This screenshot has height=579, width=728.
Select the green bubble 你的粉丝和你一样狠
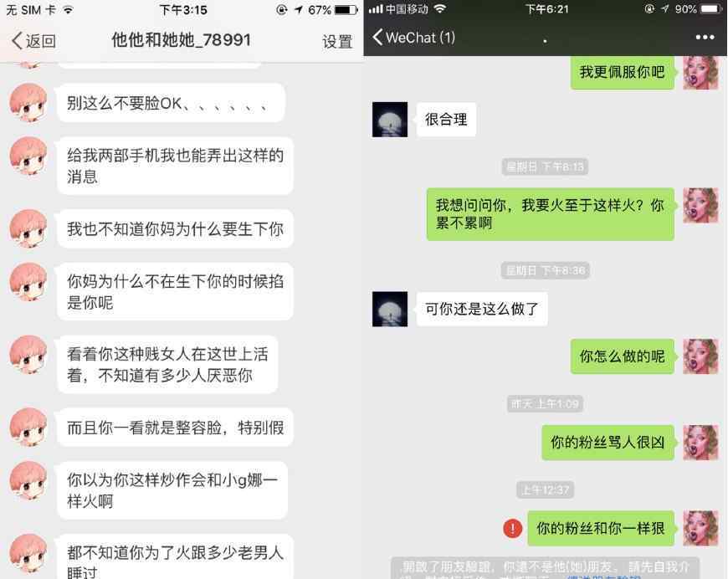tap(601, 529)
